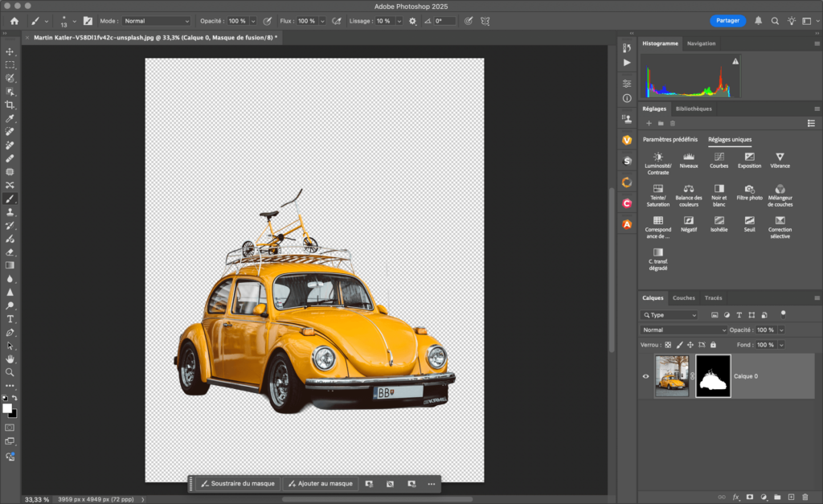
Task: Create new layer icon in Calques panel
Action: 791,497
